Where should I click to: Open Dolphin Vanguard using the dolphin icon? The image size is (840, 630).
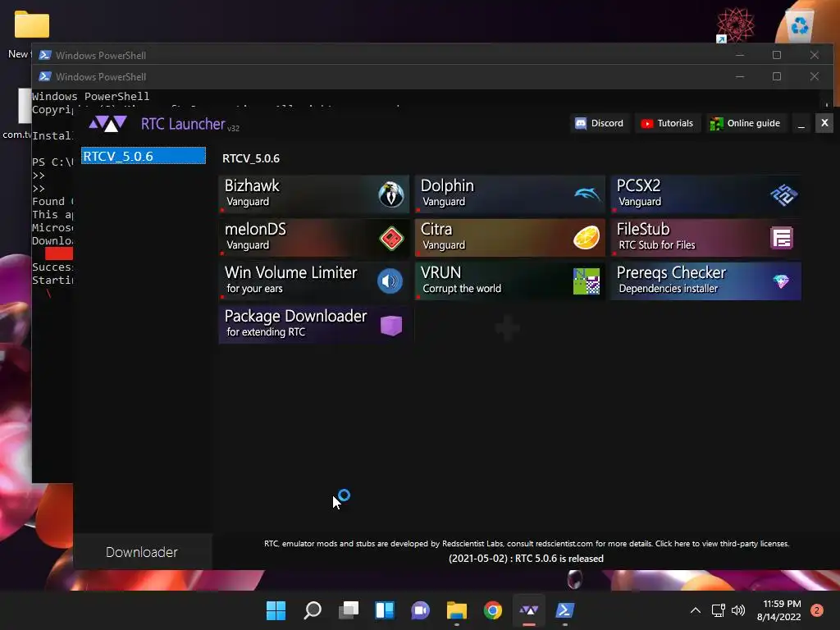click(587, 194)
